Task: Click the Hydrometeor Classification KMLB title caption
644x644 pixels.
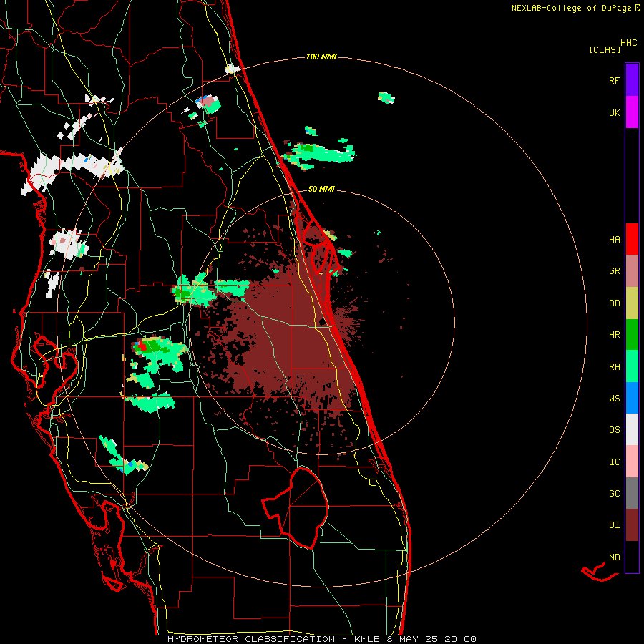Action: click(321, 639)
